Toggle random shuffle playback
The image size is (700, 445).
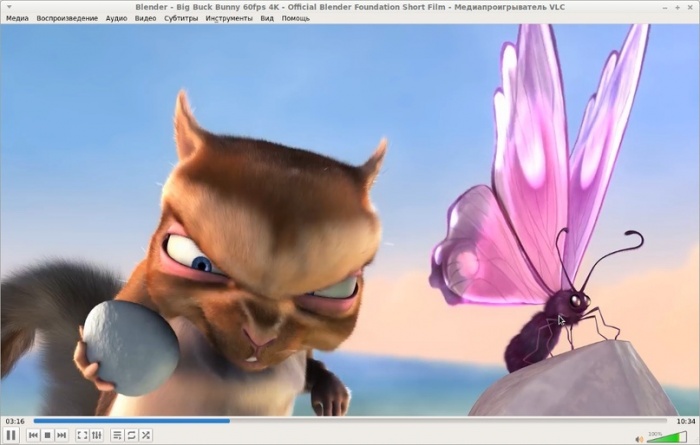pyautogui.click(x=146, y=435)
